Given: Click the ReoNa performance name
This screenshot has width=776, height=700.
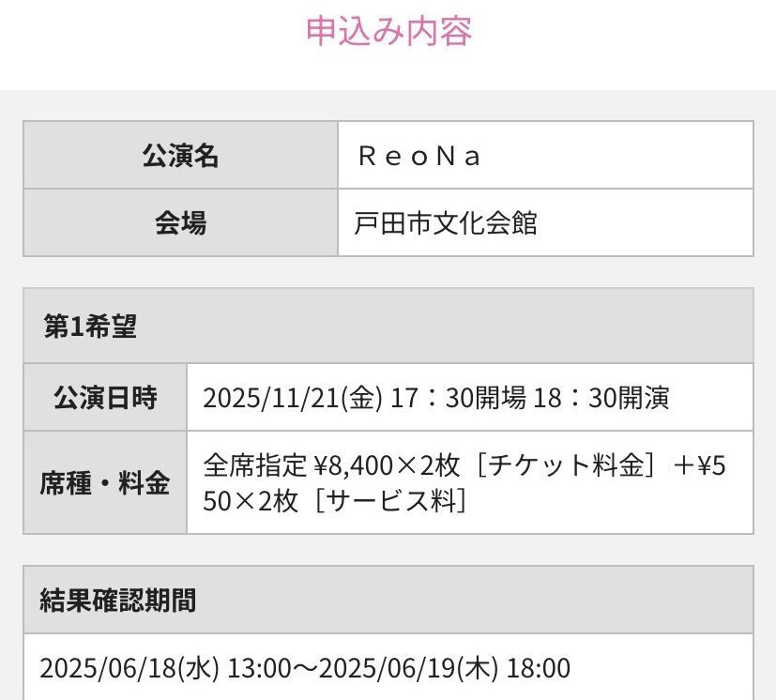Looking at the screenshot, I should tap(419, 157).
